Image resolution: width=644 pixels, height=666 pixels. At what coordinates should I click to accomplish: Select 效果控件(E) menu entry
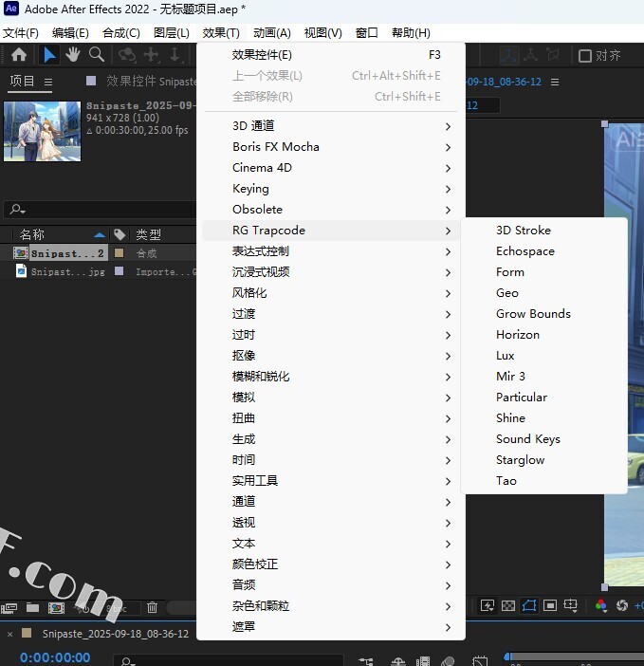pyautogui.click(x=262, y=55)
